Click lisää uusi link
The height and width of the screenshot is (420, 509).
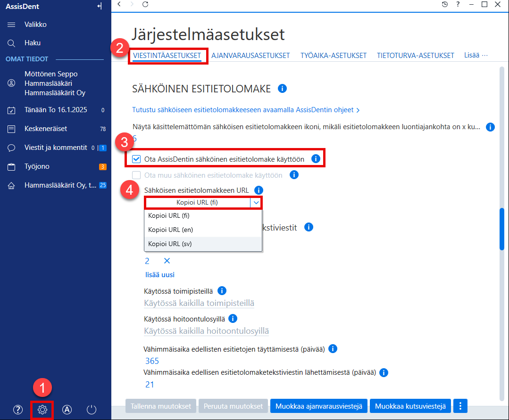(x=160, y=275)
